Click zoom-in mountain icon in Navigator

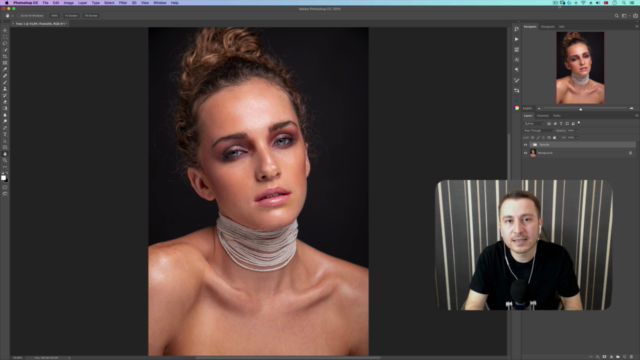tap(631, 108)
